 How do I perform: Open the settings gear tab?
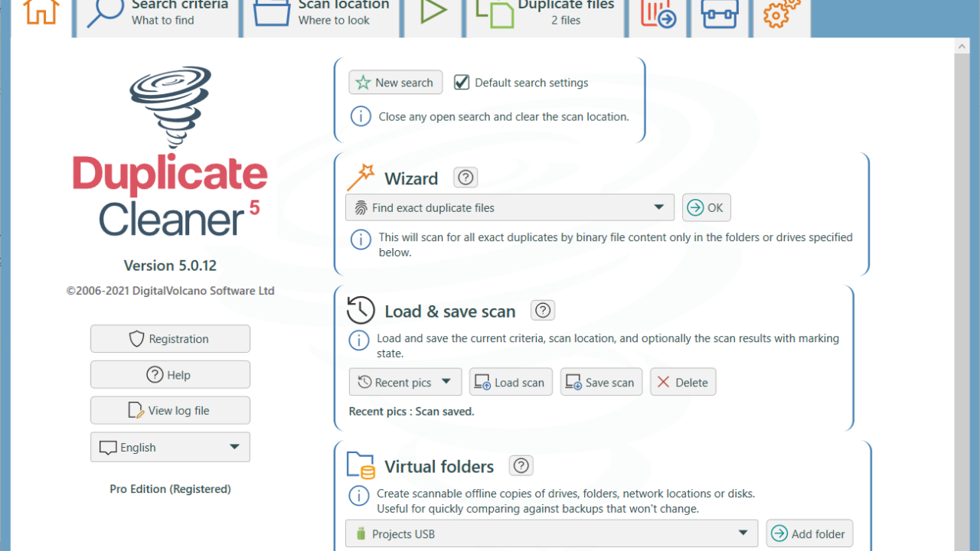[x=782, y=14]
